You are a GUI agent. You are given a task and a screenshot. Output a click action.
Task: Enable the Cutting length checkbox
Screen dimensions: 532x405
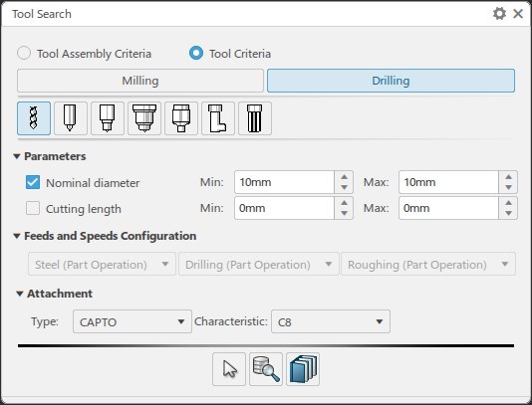tap(33, 208)
